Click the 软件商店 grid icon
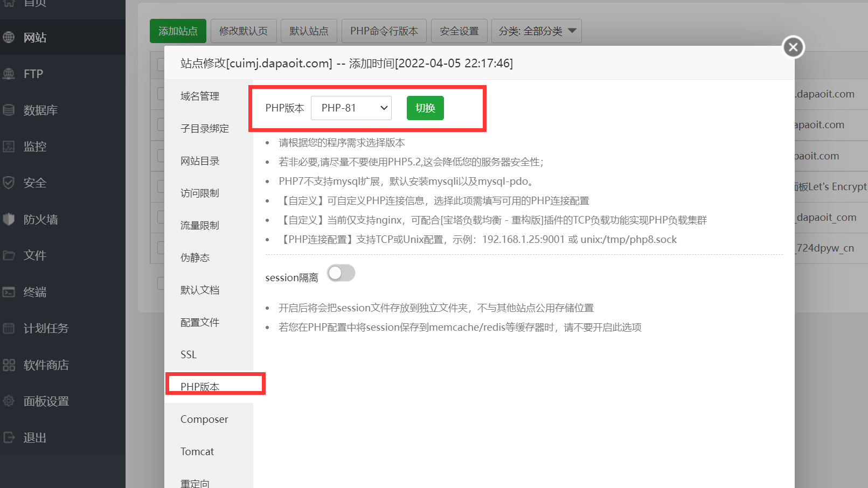Screen dimensions: 868x488 click(9, 365)
